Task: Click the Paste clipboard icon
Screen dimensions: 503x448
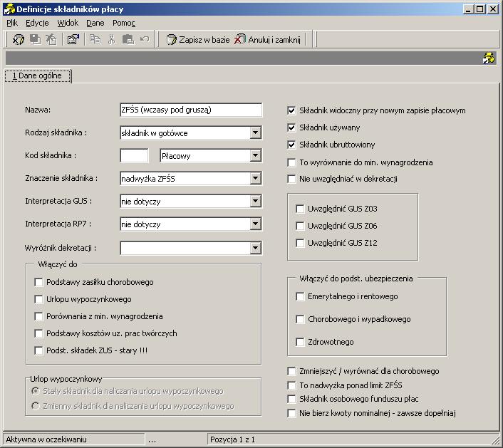Action: pyautogui.click(x=128, y=39)
